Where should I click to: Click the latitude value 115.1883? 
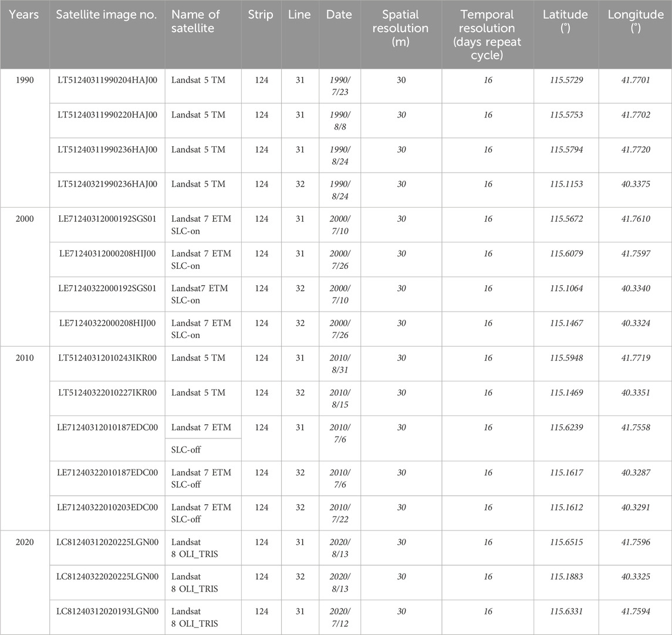[566, 577]
